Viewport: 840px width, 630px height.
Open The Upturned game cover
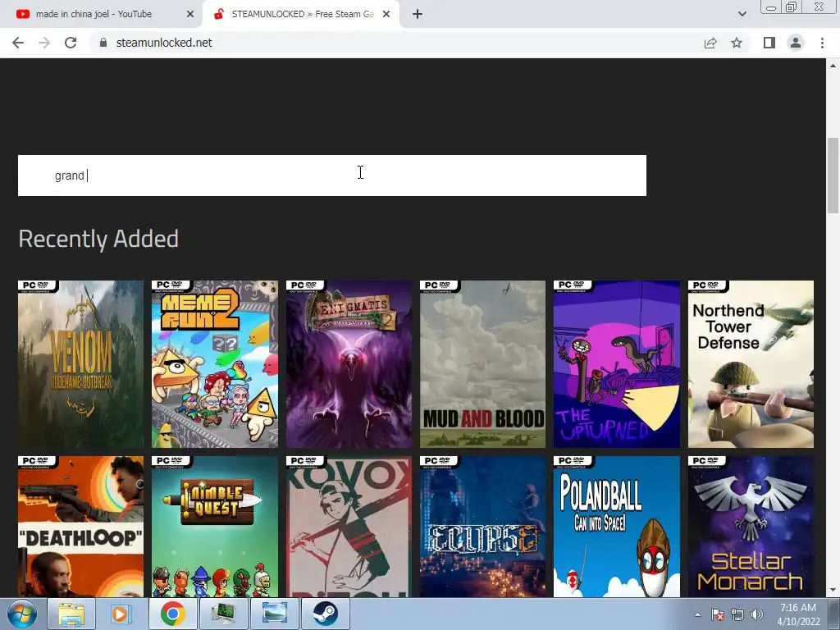click(x=617, y=364)
